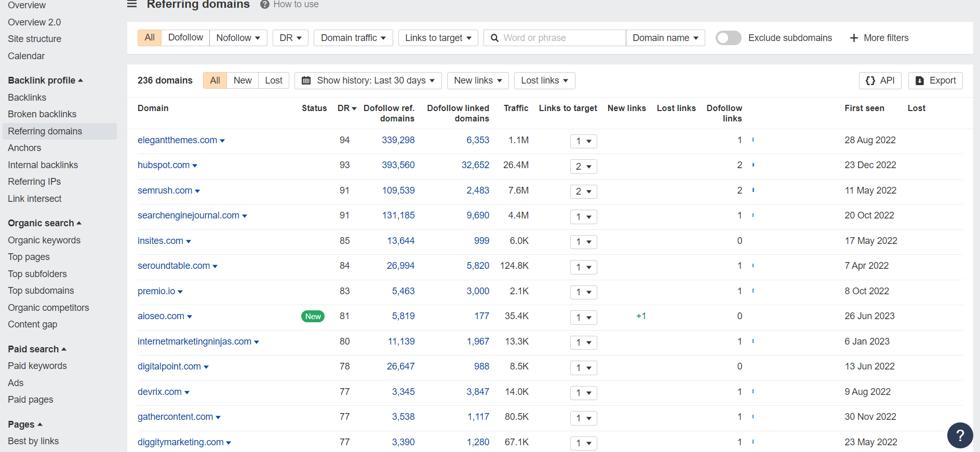Click the dropdown arrow next to digitalpoint.com

click(x=206, y=367)
